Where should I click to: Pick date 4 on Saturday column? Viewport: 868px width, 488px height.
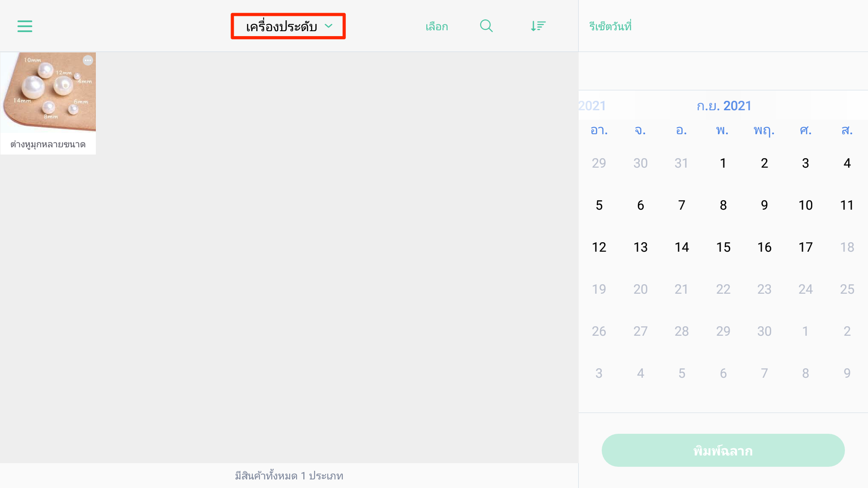point(847,163)
